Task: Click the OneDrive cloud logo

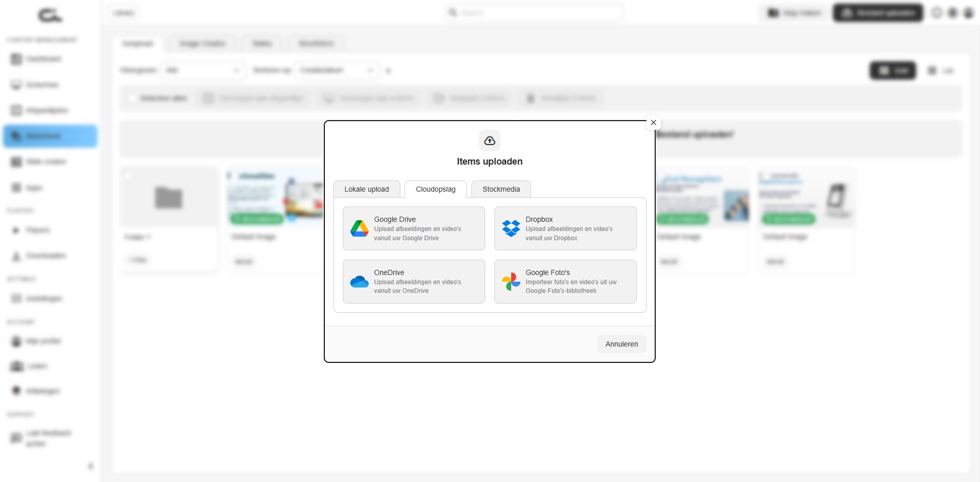Action: click(x=360, y=282)
